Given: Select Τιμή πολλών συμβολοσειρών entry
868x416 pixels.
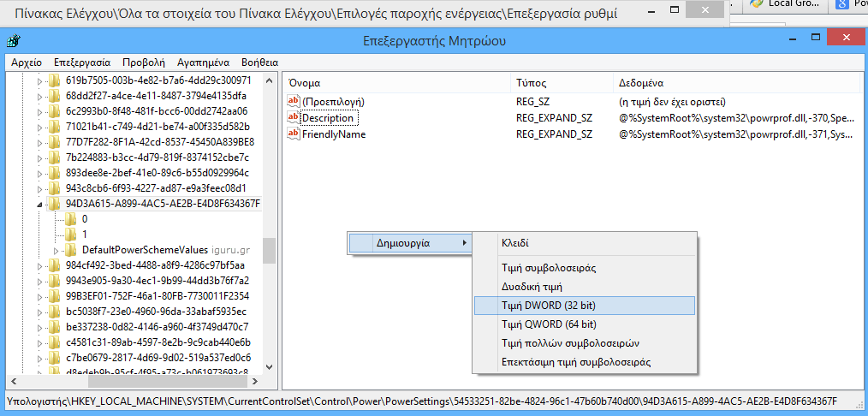Looking at the screenshot, I should coord(585,343).
